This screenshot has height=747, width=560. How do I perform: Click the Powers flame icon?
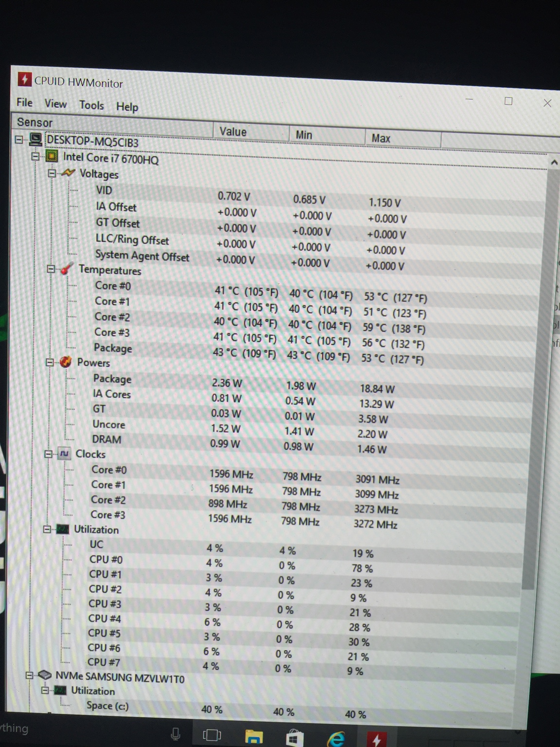coord(65,362)
